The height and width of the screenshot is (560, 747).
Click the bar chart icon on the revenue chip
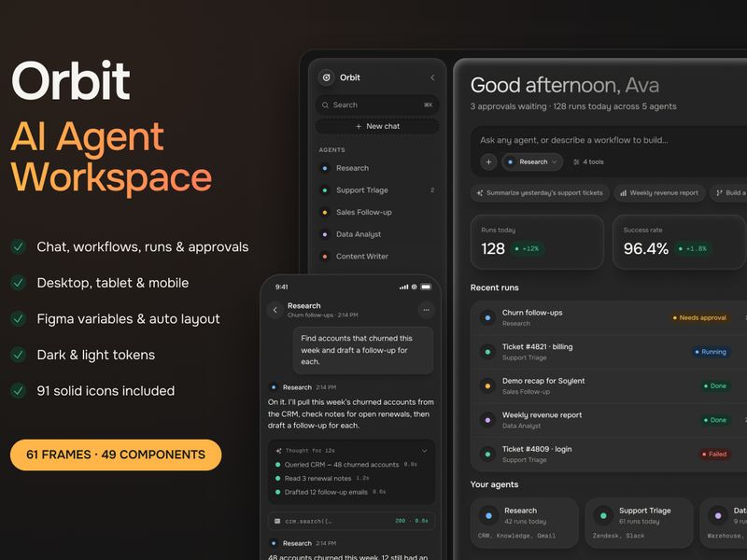[x=623, y=193]
